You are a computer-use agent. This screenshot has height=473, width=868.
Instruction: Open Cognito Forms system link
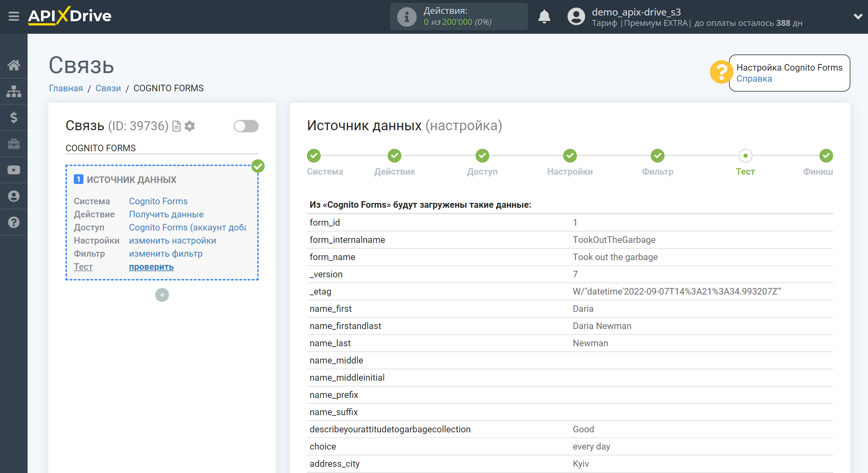pyautogui.click(x=158, y=201)
